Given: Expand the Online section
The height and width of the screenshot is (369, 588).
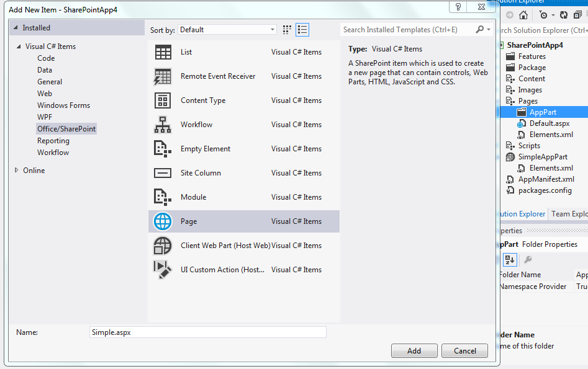Looking at the screenshot, I should pos(17,170).
